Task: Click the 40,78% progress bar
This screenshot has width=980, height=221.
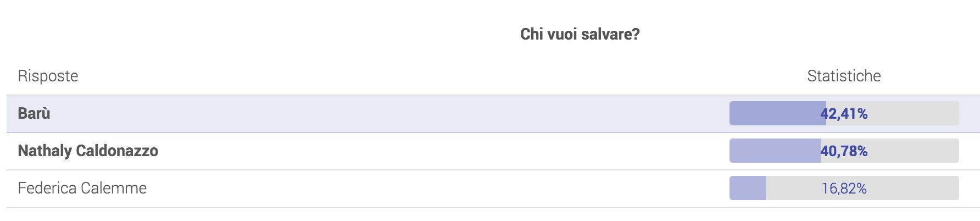Action: [x=844, y=151]
